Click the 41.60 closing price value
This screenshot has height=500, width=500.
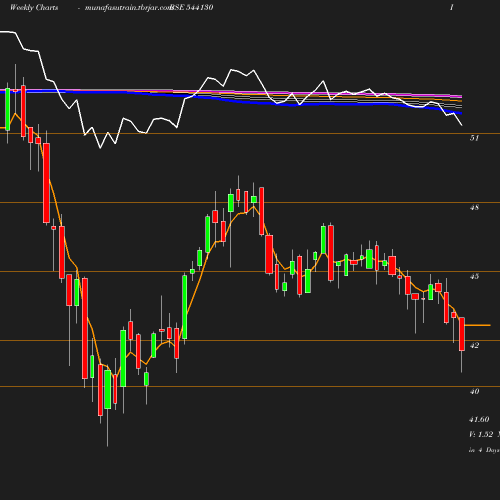[479, 419]
